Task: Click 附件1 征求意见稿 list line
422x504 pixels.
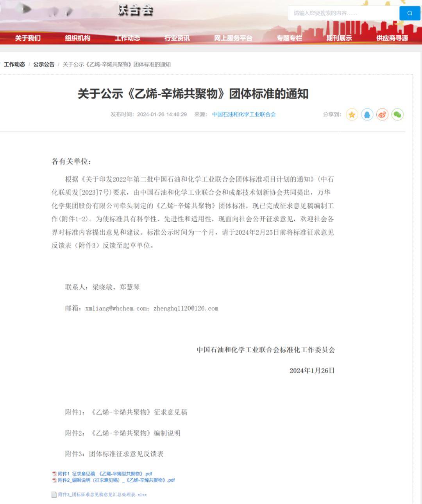Action: pyautogui.click(x=126, y=412)
